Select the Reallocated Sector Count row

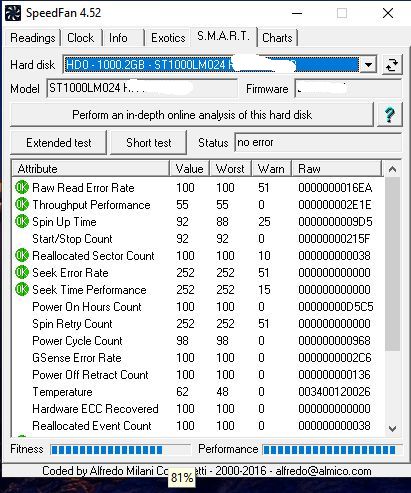[198, 256]
